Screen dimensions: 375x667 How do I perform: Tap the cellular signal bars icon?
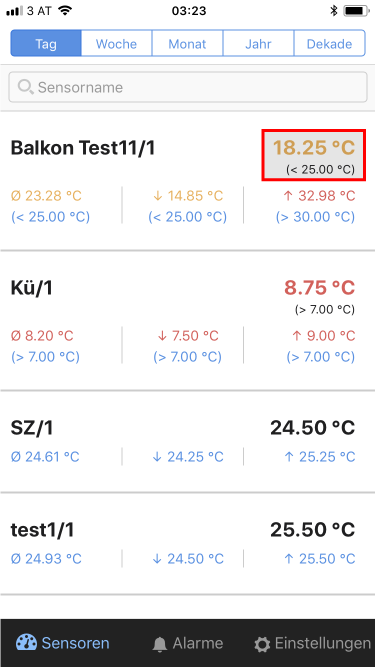14,11
